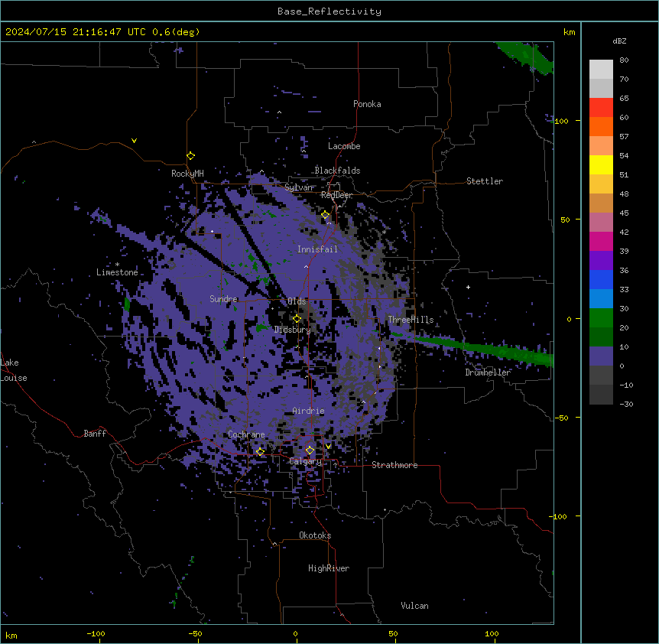
Task: Click the Airdrie city label
Action: coord(308,411)
